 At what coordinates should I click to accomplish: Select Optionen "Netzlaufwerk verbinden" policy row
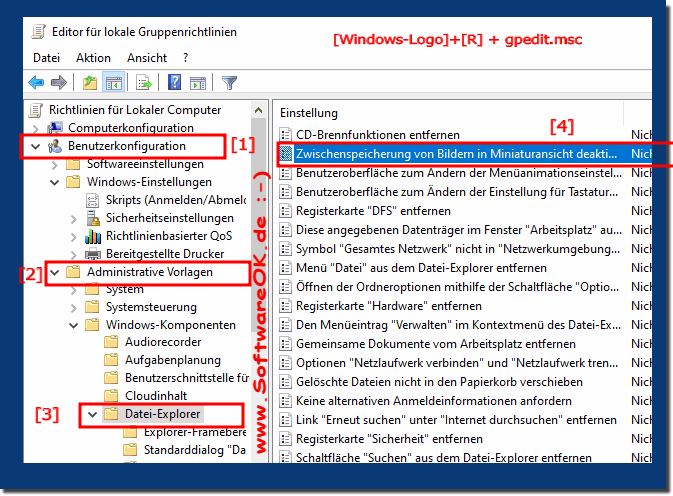point(457,363)
